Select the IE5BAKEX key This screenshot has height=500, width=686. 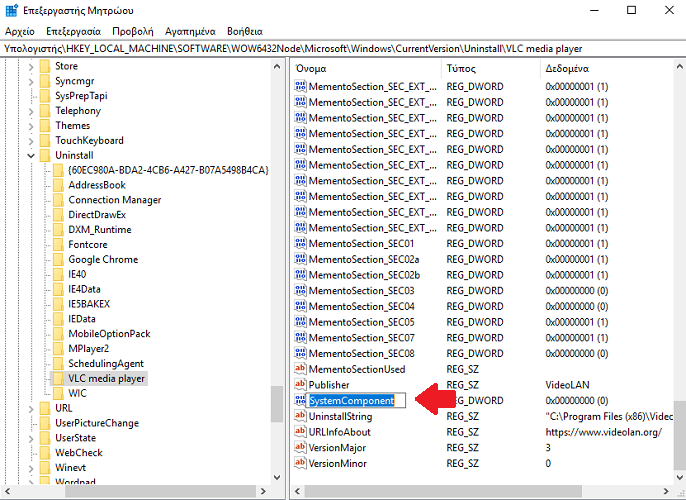(89, 304)
